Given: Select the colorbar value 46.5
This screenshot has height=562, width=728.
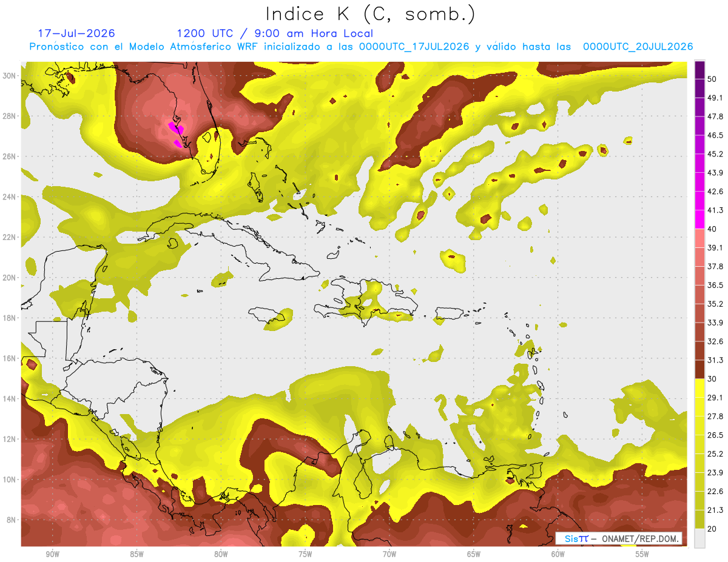Looking at the screenshot, I should [x=715, y=135].
